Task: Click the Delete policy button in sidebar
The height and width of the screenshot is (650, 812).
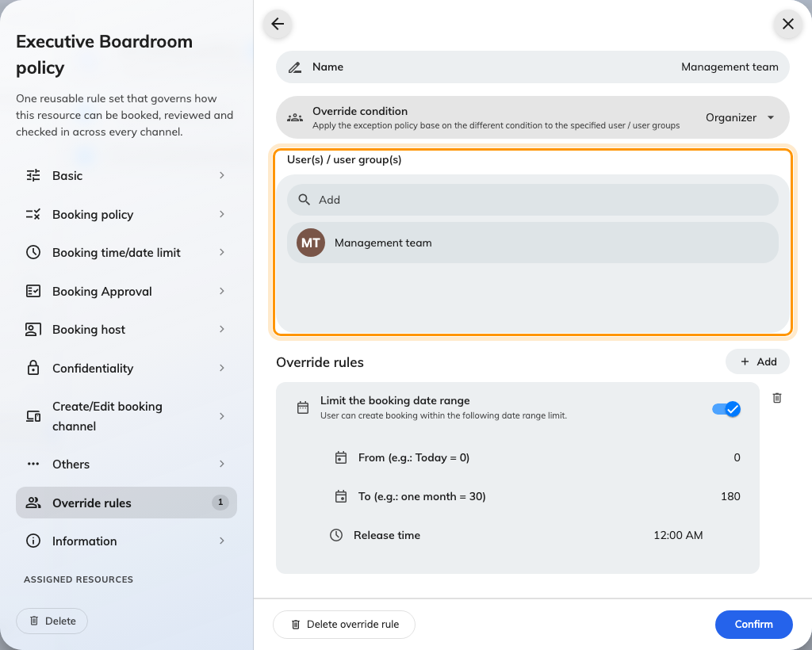Action: pyautogui.click(x=52, y=621)
